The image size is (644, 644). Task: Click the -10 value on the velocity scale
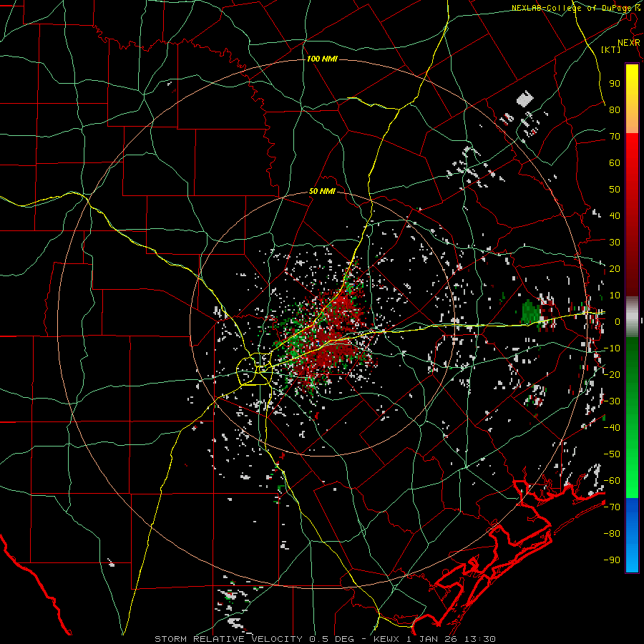(612, 348)
